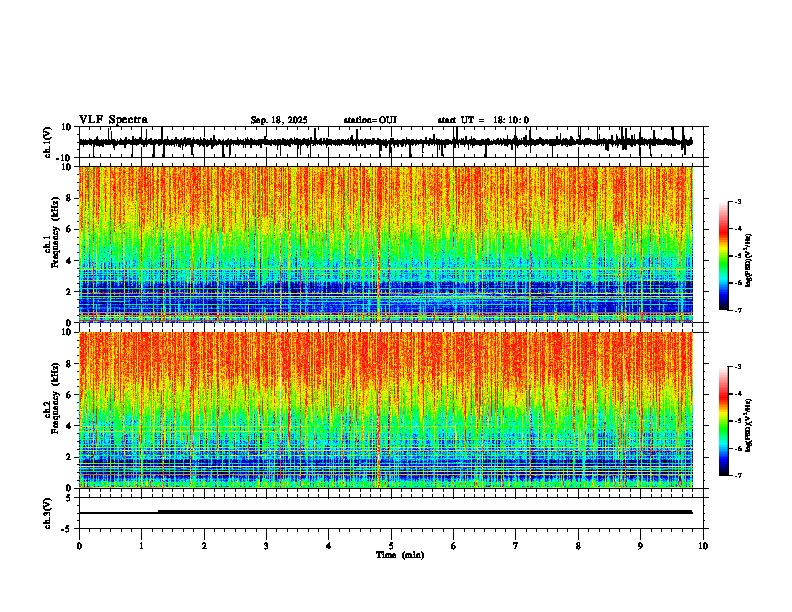
Task: Click the "6" kHz tick on ch.2 frequency axis
Action: 70,394
